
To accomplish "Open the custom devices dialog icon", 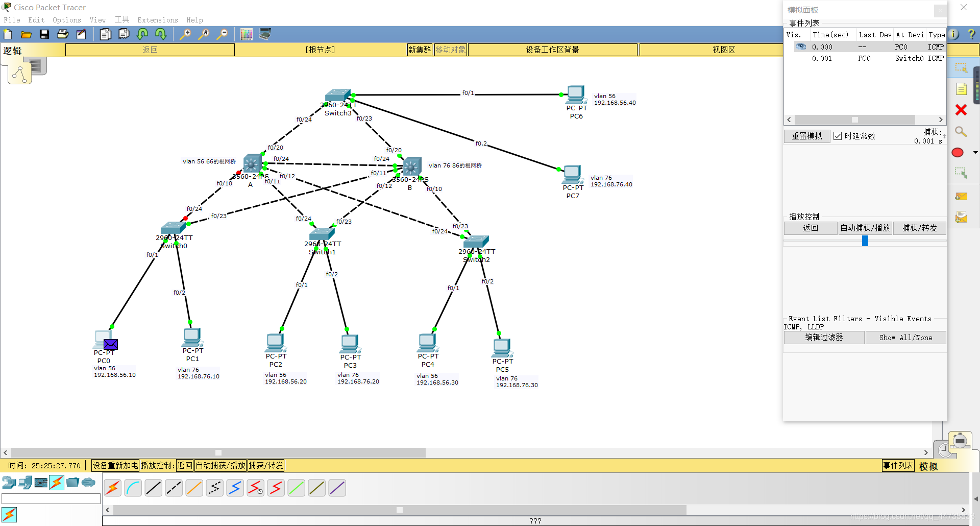I will point(265,34).
